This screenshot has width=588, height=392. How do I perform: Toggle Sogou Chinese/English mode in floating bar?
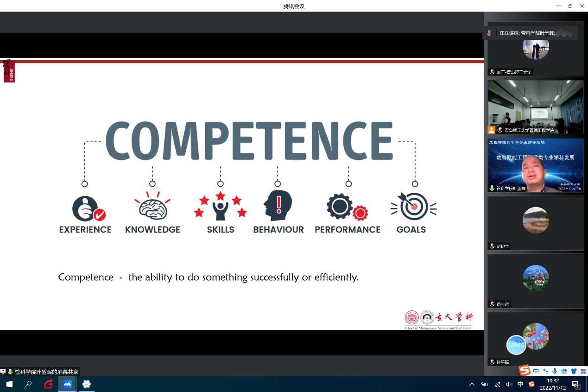536,371
